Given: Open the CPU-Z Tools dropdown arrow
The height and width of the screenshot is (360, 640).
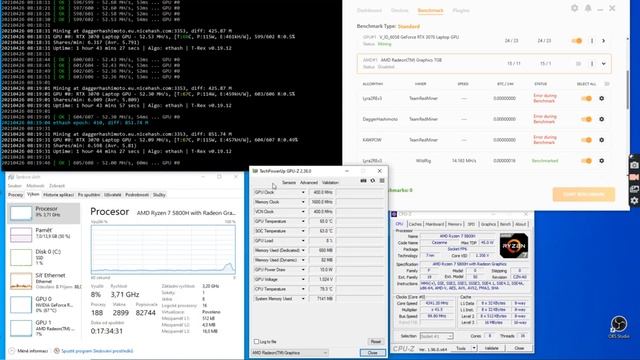Looking at the screenshot, I should click(474, 348).
